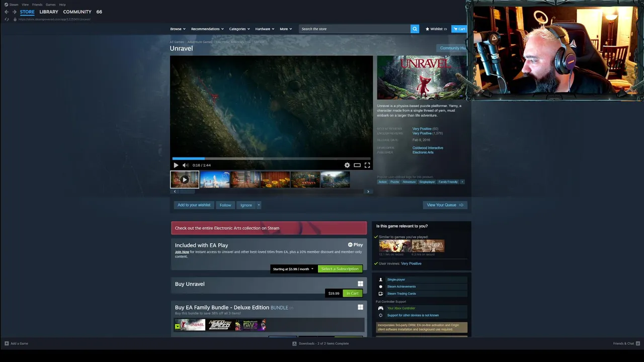Click the store search magnifier icon
Viewport: 644px width, 362px height.
point(415,29)
